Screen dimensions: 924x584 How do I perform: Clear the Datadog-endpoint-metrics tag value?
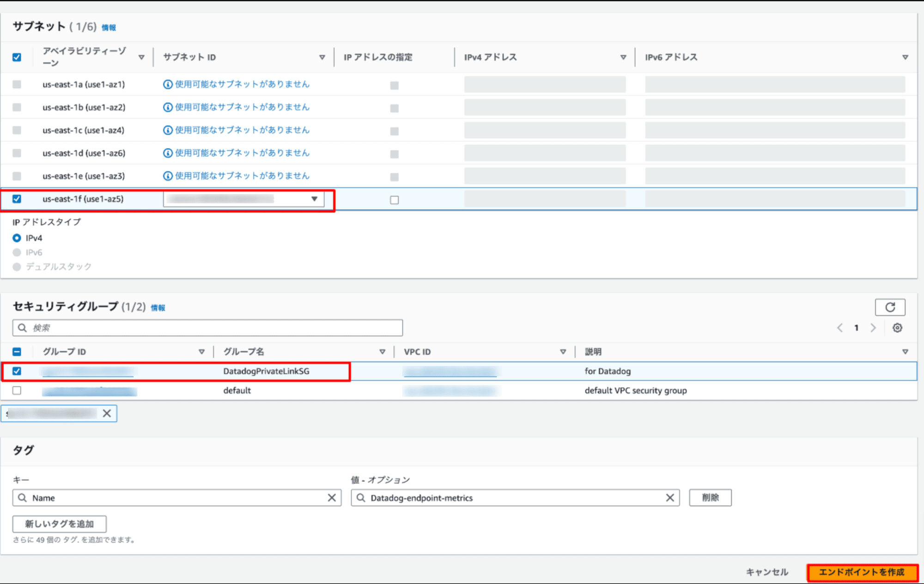(670, 498)
